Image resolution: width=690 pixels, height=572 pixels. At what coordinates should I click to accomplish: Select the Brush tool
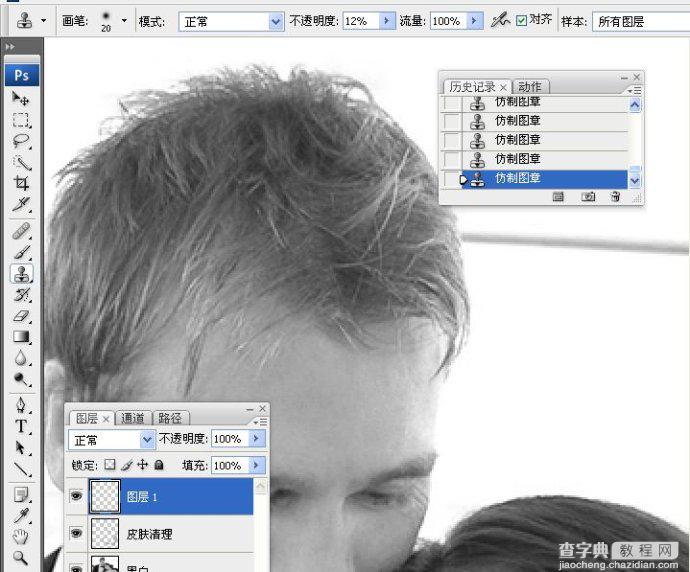(21, 252)
